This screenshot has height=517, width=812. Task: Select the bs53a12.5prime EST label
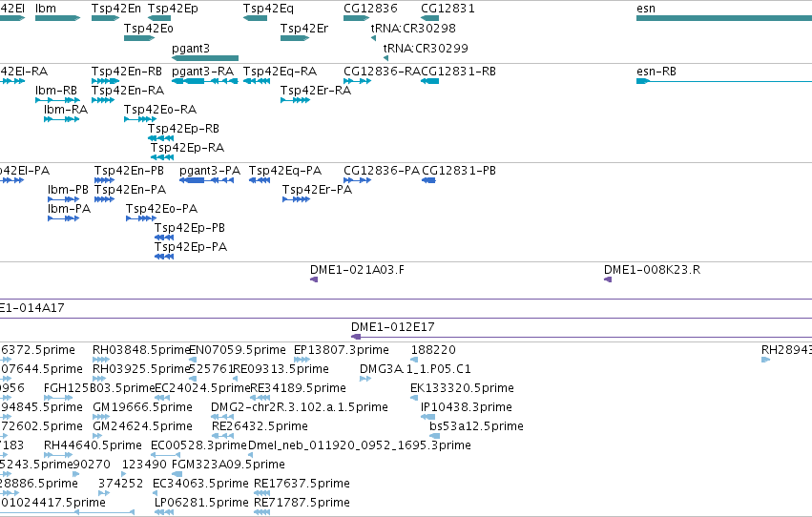pos(476,426)
